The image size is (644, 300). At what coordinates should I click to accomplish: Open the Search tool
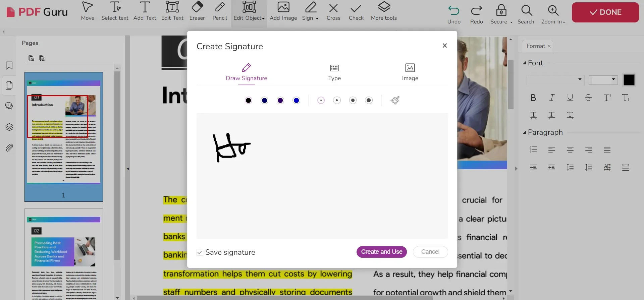click(526, 14)
